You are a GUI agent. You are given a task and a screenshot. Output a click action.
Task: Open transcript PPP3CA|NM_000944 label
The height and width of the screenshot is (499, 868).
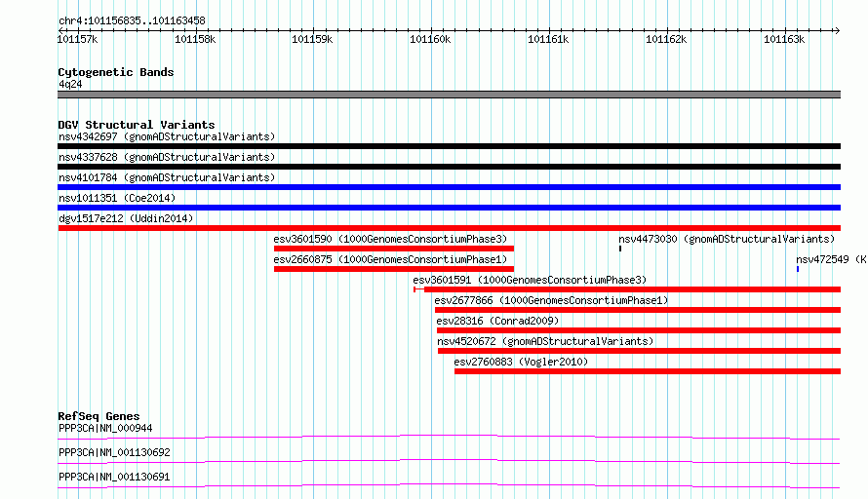105,428
